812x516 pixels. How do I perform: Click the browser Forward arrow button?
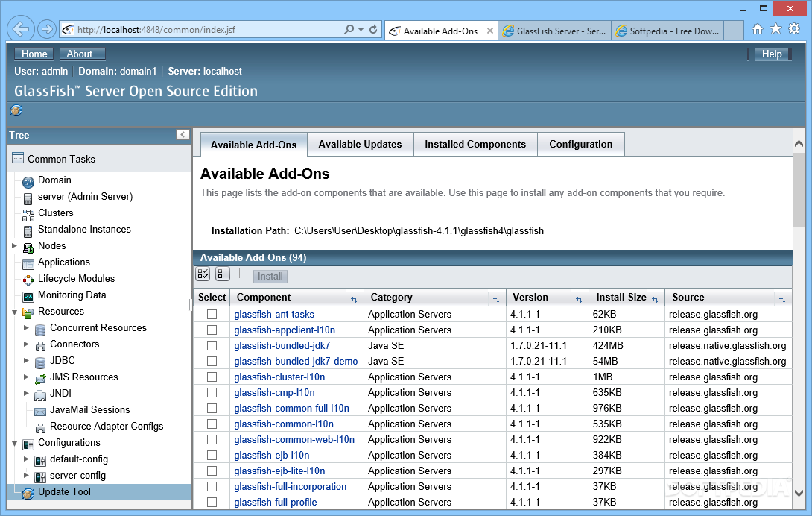click(x=47, y=29)
